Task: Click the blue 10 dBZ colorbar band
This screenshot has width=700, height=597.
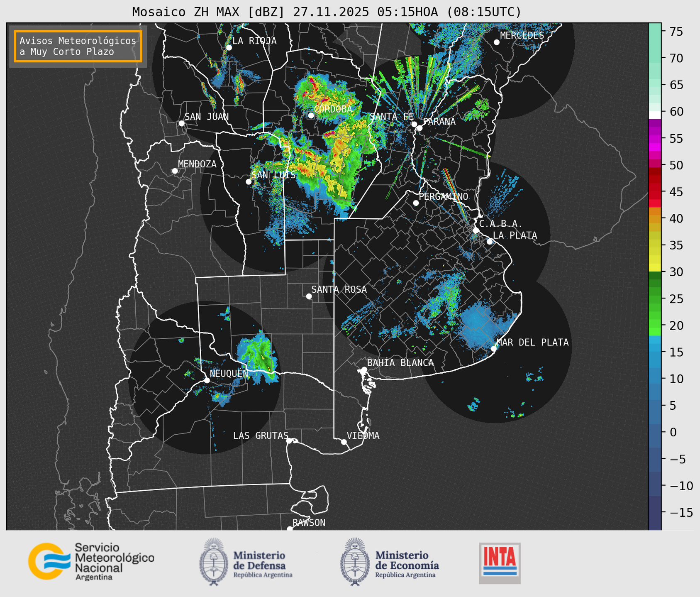Action: [655, 379]
